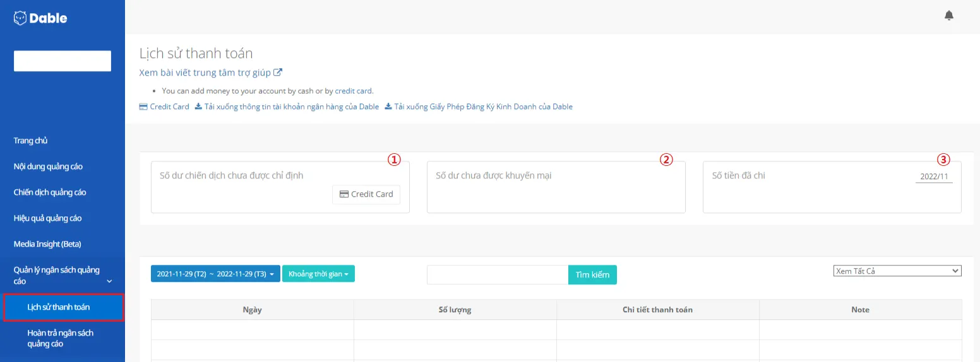Screen dimensions: 980x362
Task: Click the top 'Credit Card' text link
Action: point(170,107)
